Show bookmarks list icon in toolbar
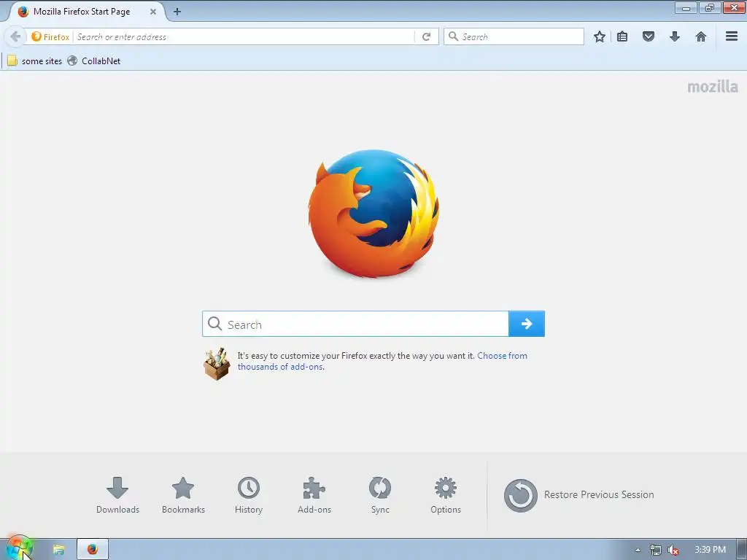Screen dimensions: 747x560 point(622,36)
